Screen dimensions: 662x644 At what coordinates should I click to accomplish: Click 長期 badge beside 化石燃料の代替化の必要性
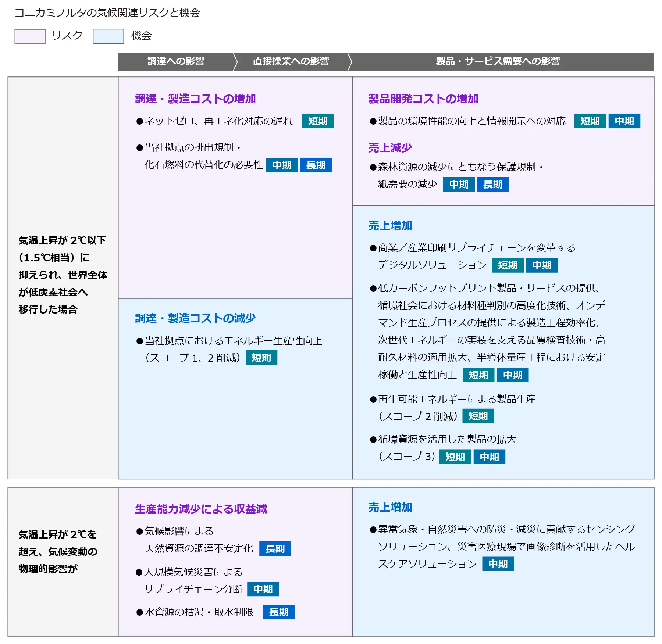316,165
